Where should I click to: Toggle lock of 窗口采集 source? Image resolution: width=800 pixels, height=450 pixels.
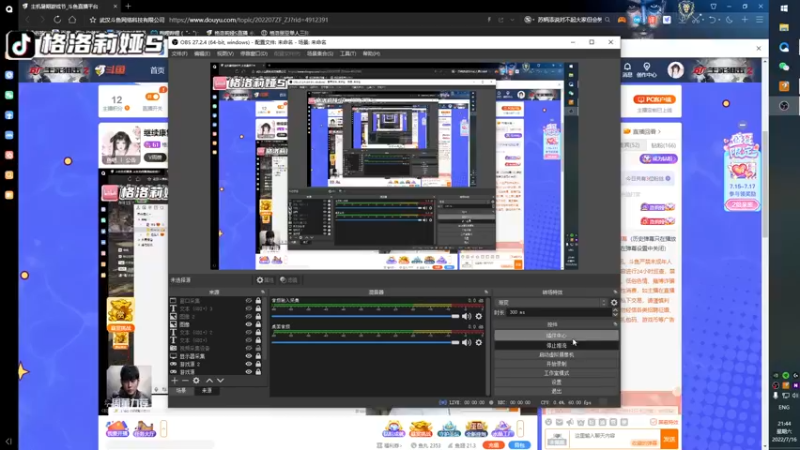pyautogui.click(x=258, y=301)
